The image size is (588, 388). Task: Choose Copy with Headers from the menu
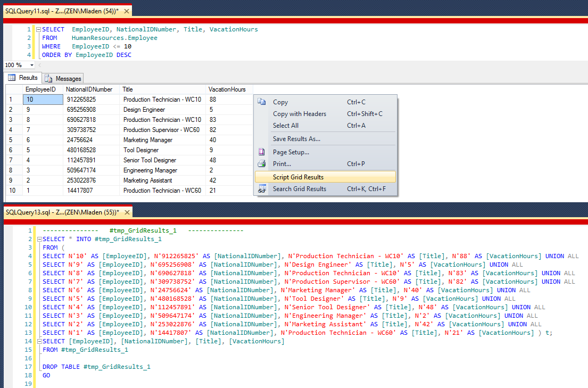300,114
